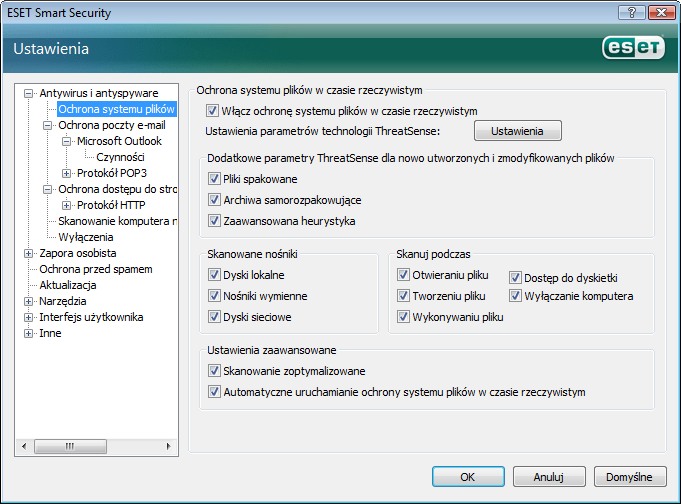The height and width of the screenshot is (504, 681).
Task: Collapse Ochrona dostępu do stron node
Action: pyautogui.click(x=47, y=189)
